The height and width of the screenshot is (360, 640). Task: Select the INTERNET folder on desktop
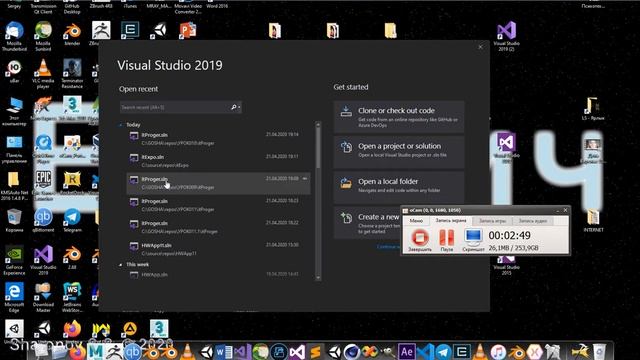pos(593,221)
